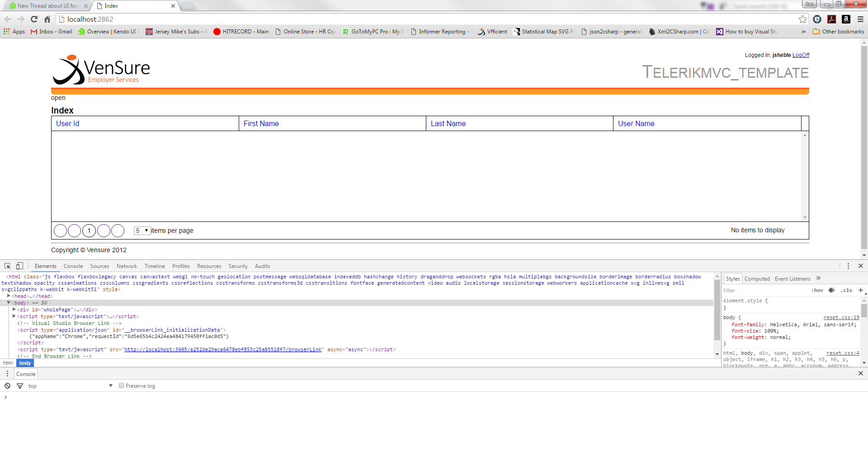The height and width of the screenshot is (470, 868).
Task: Activate the DevTools element inspector tool
Action: (8, 266)
